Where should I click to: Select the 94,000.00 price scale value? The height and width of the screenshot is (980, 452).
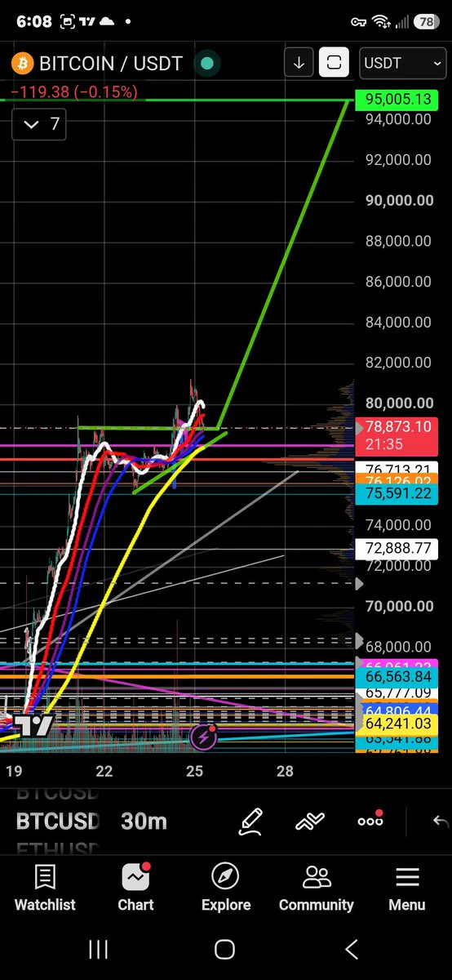coord(399,119)
